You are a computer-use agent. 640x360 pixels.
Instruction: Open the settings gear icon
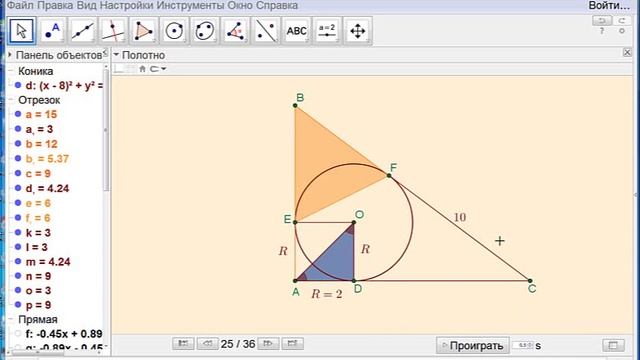tap(622, 31)
